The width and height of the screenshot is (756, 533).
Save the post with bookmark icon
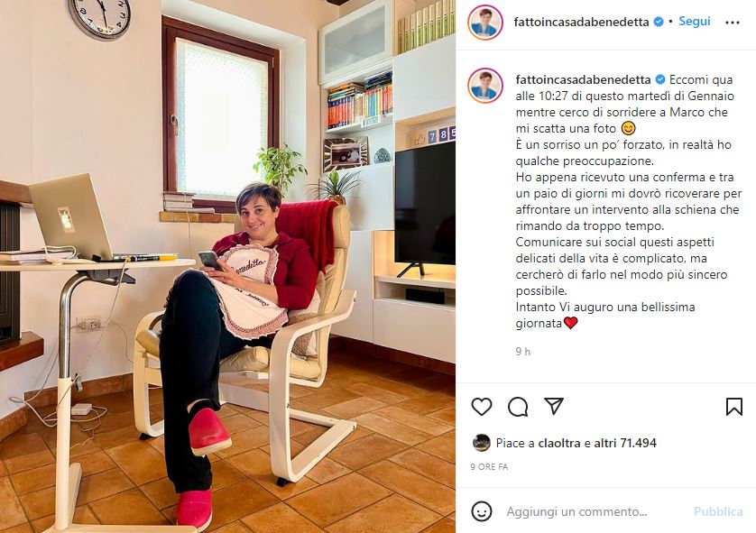[733, 407]
